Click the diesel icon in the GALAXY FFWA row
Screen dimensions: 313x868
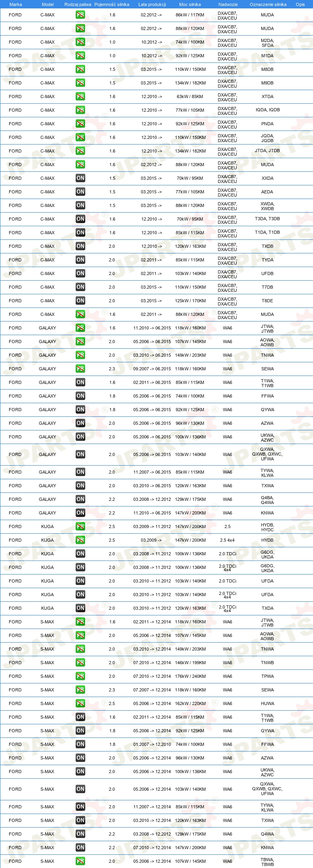[80, 396]
